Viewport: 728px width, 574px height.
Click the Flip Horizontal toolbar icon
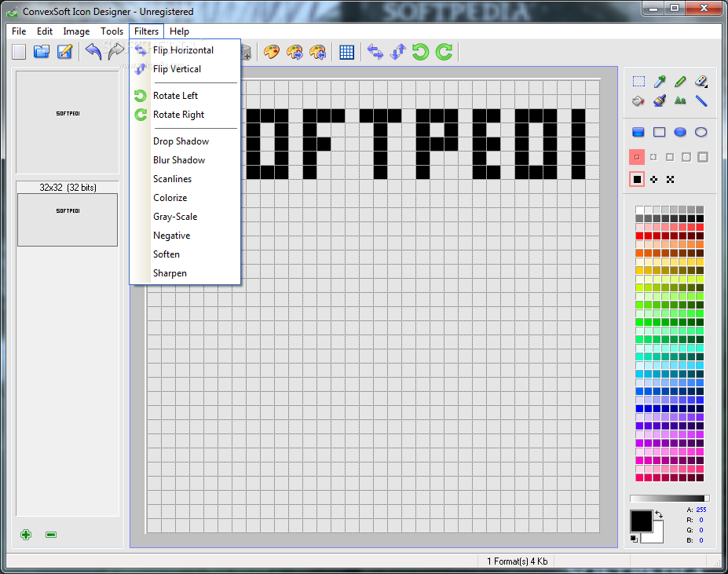(375, 52)
